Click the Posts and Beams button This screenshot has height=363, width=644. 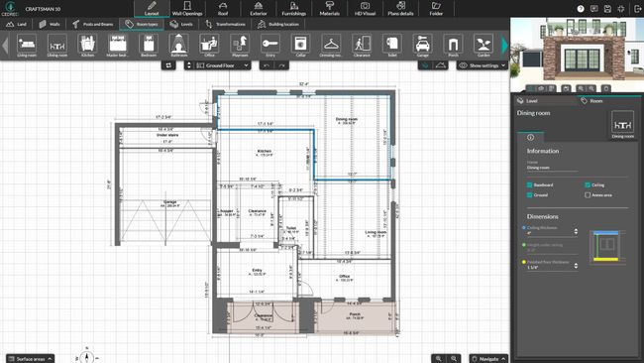[x=93, y=24]
